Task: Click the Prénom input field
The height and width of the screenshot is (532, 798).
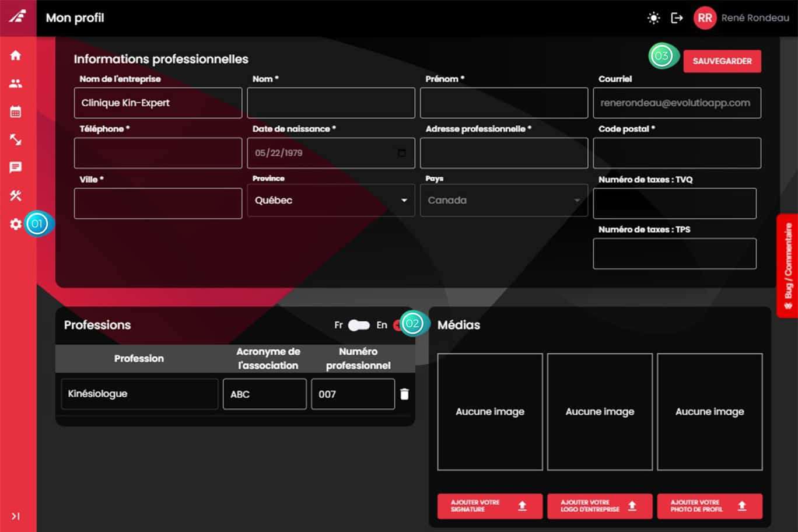Action: (x=504, y=103)
